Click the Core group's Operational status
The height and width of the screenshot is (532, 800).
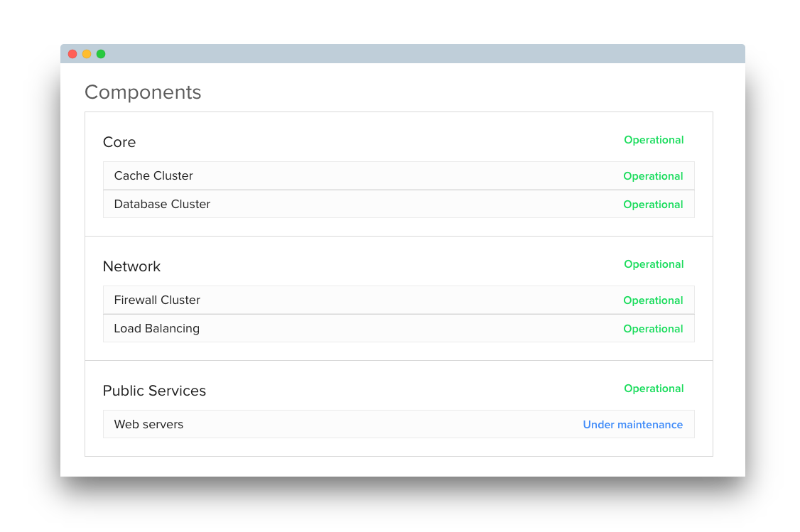pos(654,140)
